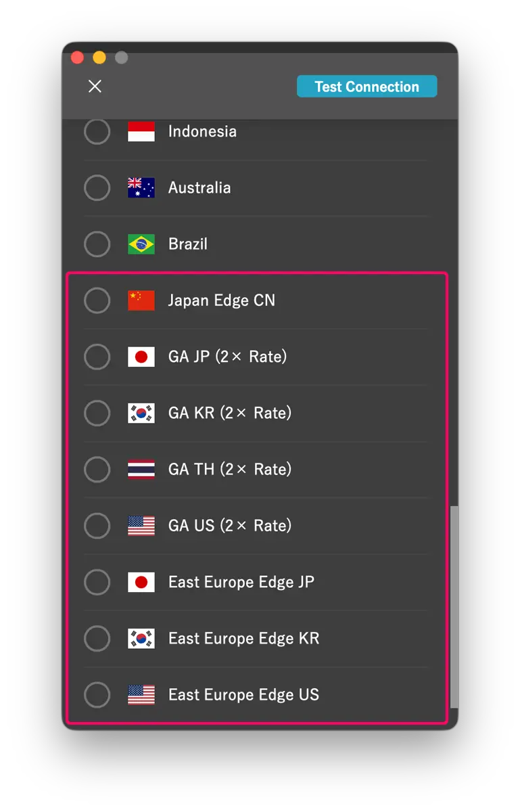Click the GA TH (2× Rate) server label
The width and height of the screenshot is (520, 812).
click(230, 469)
